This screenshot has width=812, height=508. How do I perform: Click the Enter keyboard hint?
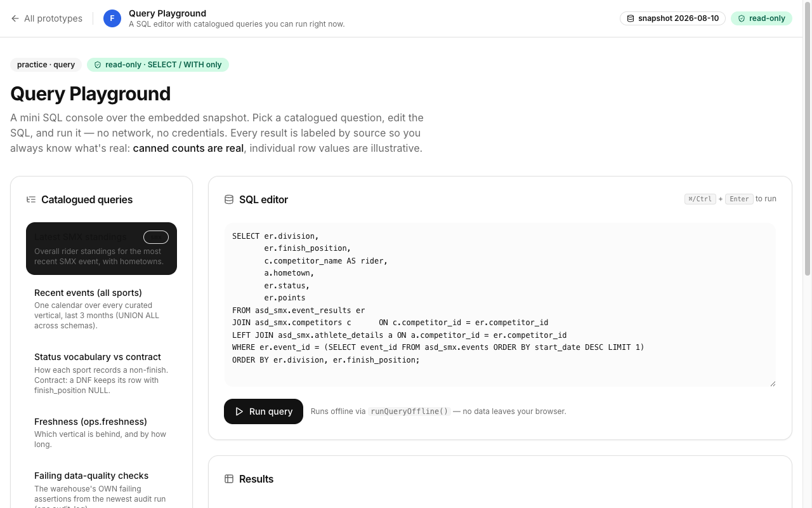coord(739,199)
